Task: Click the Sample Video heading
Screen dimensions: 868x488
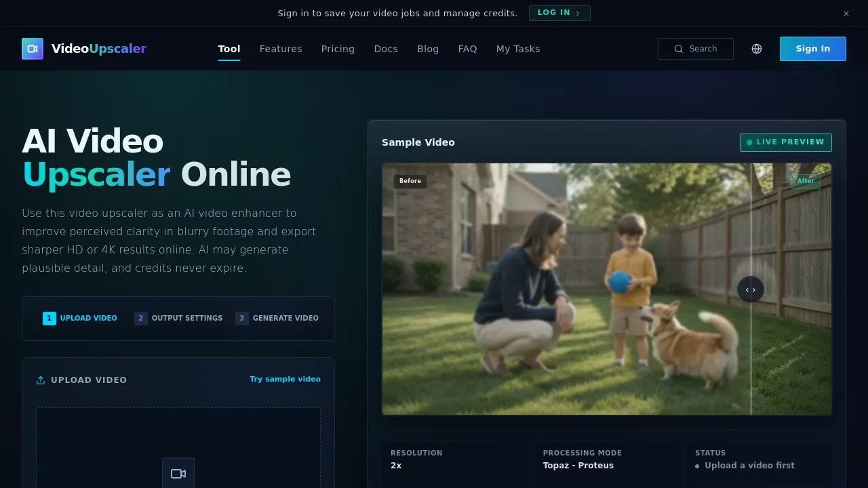Action: 418,142
